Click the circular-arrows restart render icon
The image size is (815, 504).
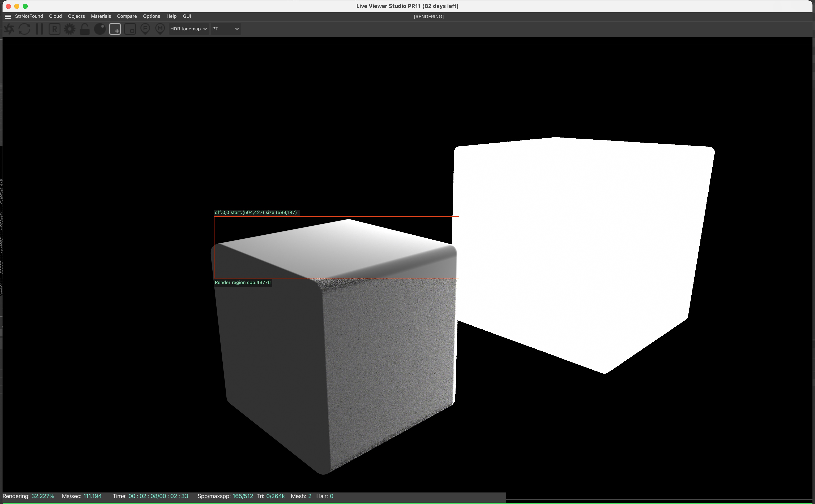coord(24,29)
